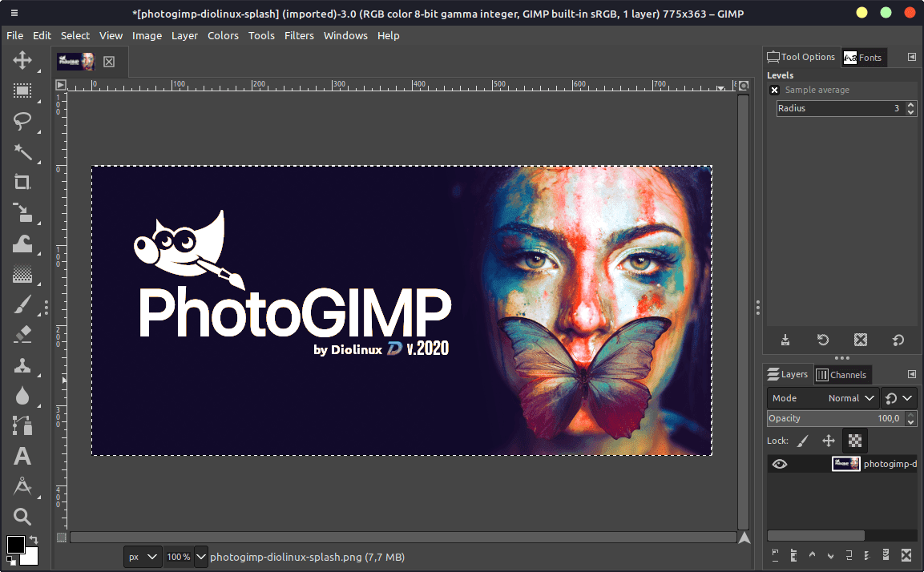
Task: Open the Tool Options tab
Action: (801, 57)
